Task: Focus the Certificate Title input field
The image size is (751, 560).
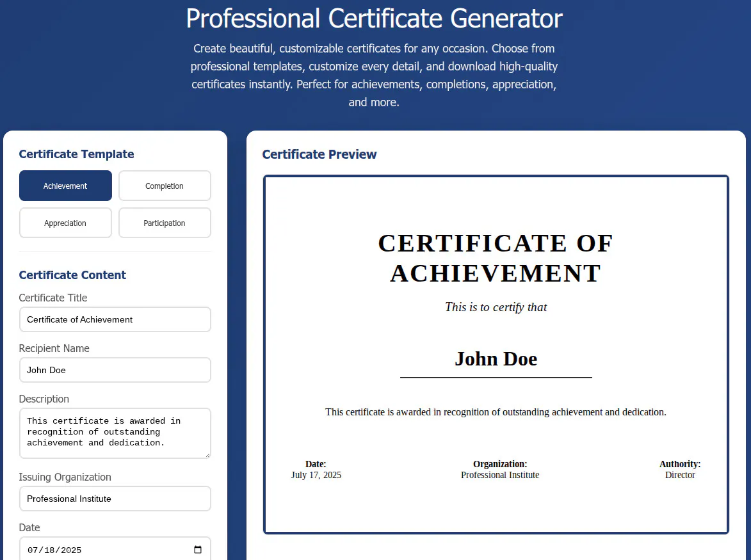Action: click(115, 319)
